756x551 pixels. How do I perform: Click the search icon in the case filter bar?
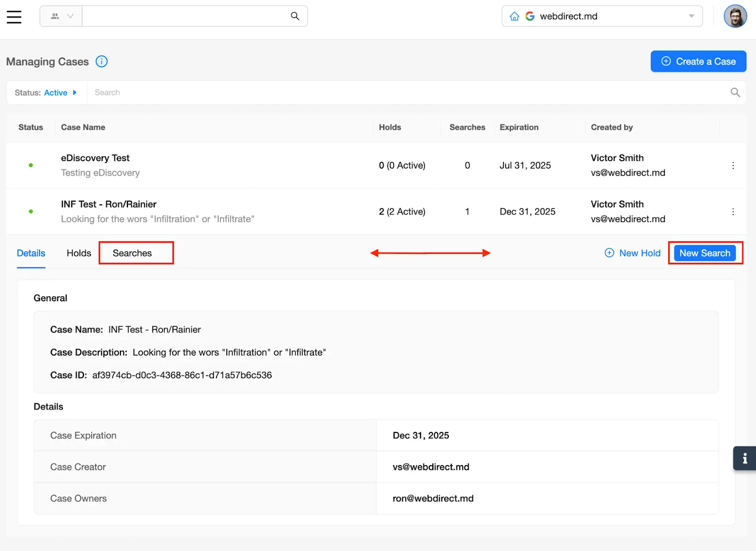(735, 93)
